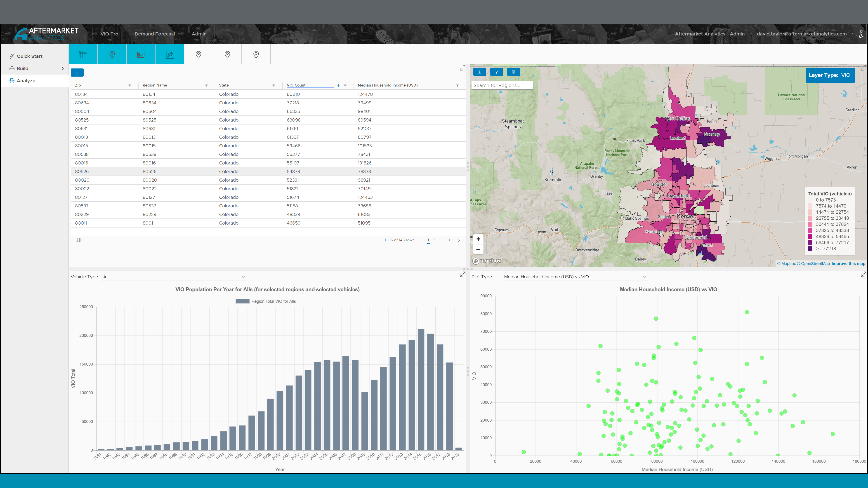Open the Plot Type dropdown
868x488 pixels.
pyautogui.click(x=575, y=277)
